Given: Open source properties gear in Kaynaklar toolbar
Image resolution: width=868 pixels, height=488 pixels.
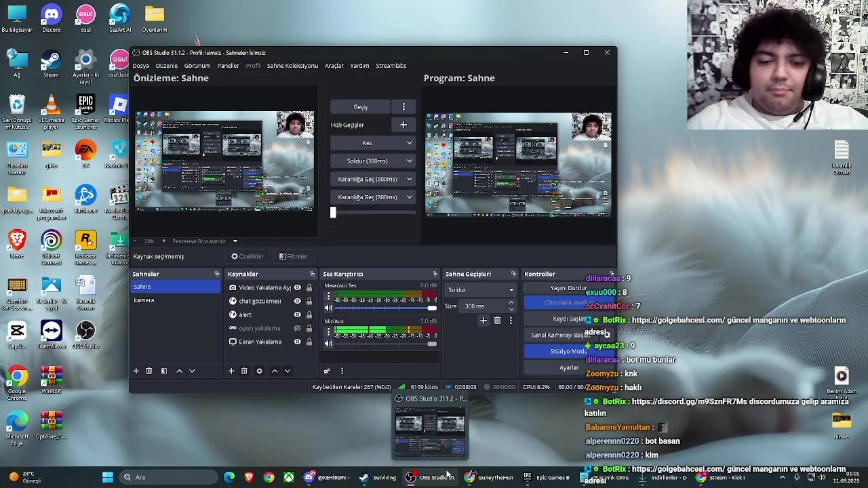Looking at the screenshot, I should pos(259,371).
